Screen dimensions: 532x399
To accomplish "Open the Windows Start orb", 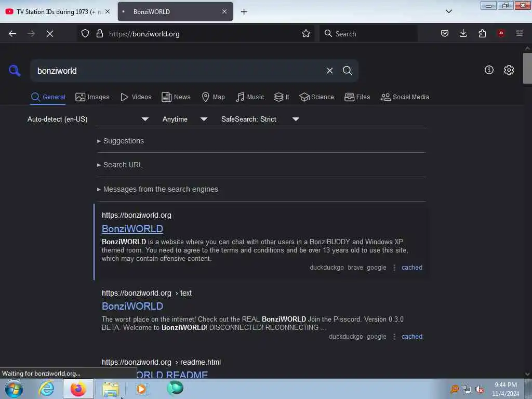I will pos(14,389).
